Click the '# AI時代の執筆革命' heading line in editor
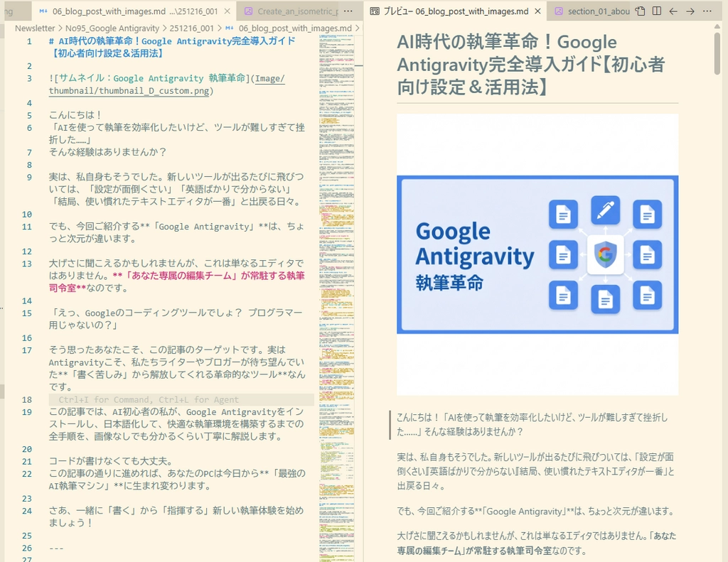The height and width of the screenshot is (562, 728). coord(172,47)
